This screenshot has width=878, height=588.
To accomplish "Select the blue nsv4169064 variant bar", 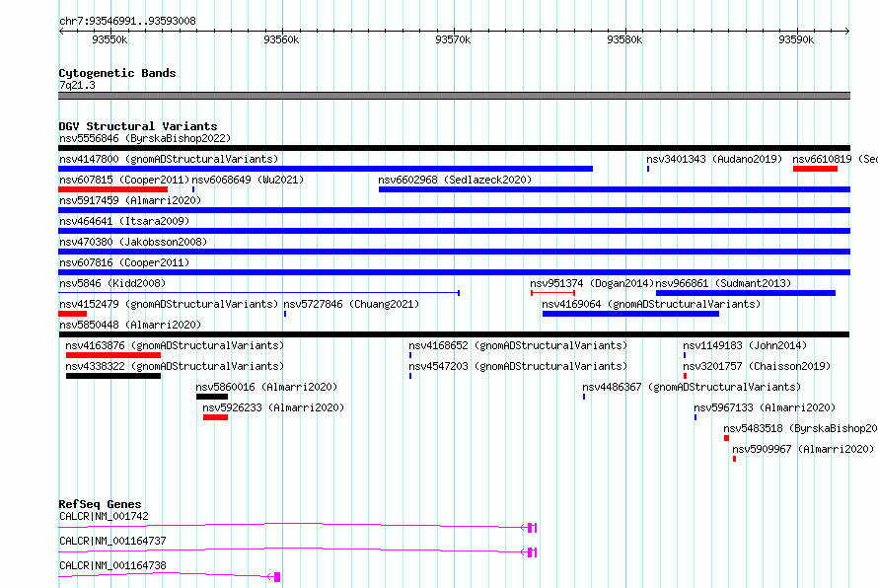I will click(x=630, y=314).
